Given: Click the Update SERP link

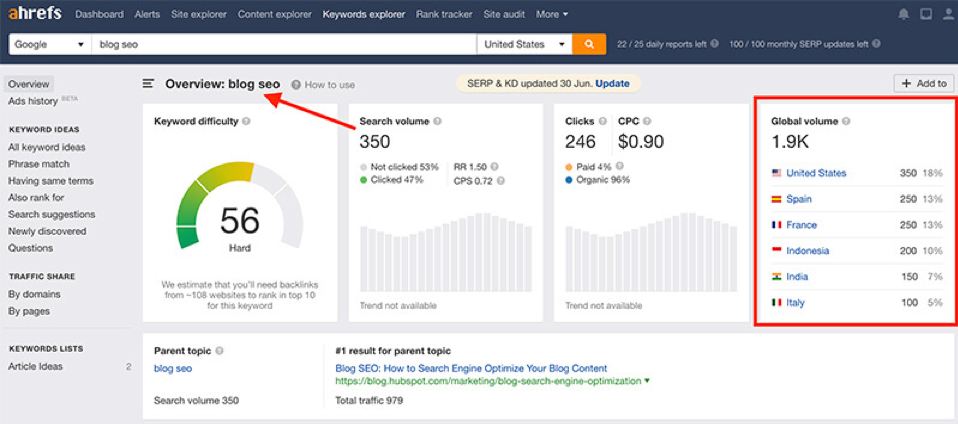Looking at the screenshot, I should (x=612, y=84).
